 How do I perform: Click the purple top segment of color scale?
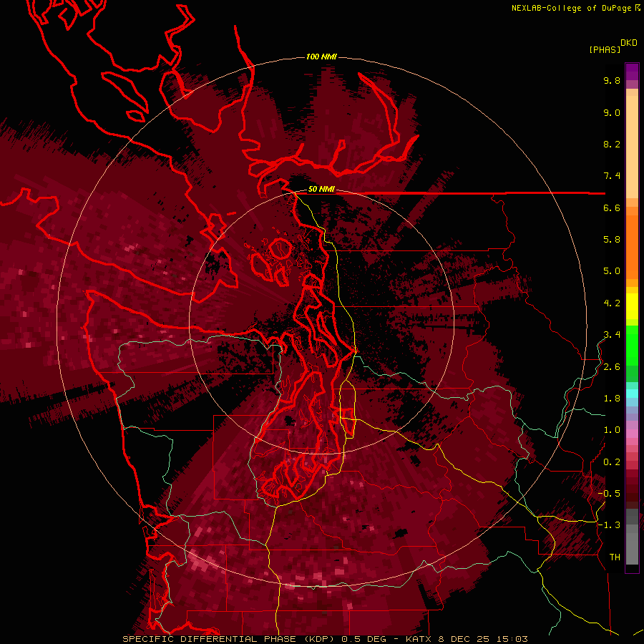point(632,72)
